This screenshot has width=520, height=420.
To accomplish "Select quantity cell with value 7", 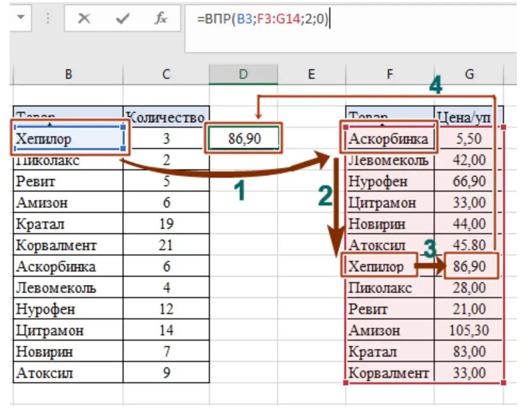I will (x=166, y=351).
